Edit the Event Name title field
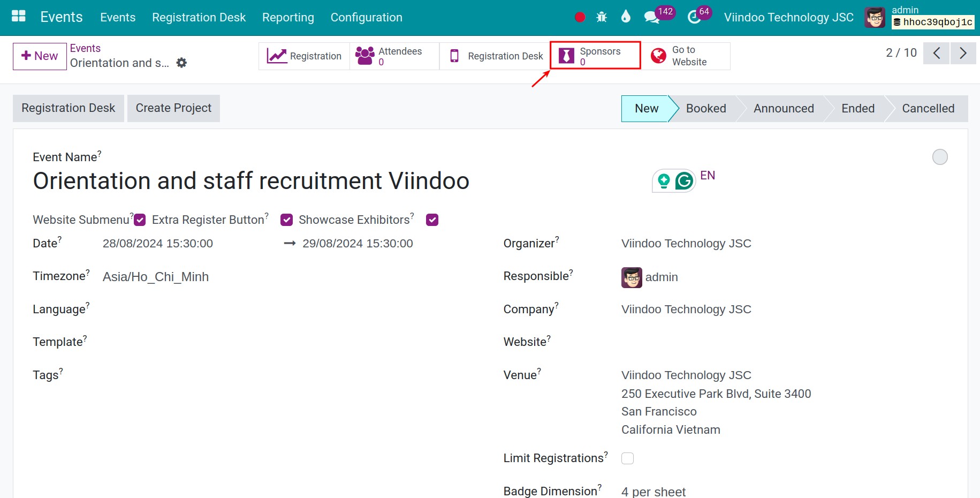 click(251, 181)
